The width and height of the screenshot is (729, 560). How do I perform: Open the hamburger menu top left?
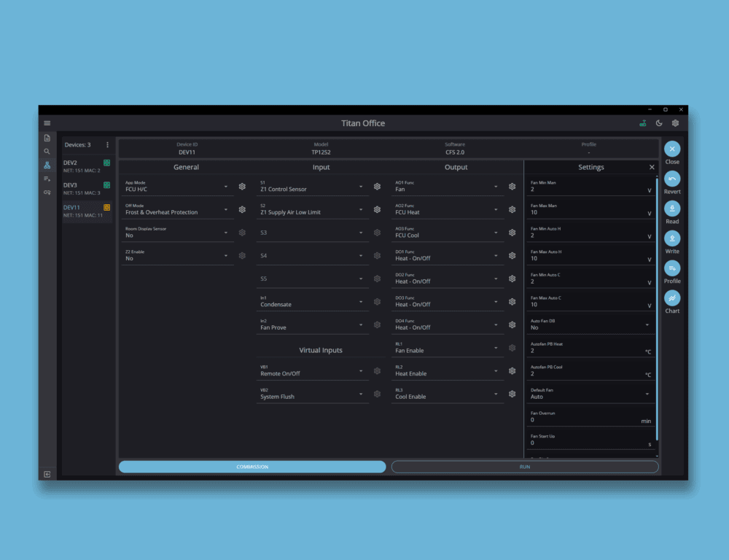pyautogui.click(x=47, y=122)
